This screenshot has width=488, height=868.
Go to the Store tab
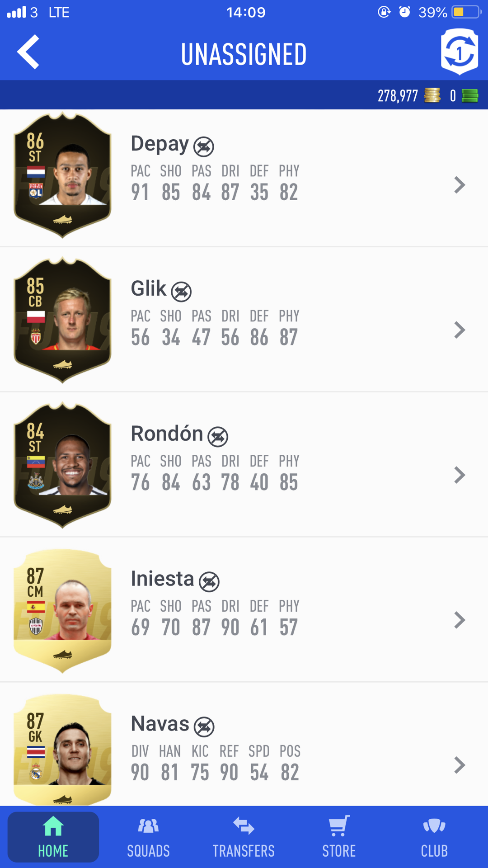(x=339, y=837)
